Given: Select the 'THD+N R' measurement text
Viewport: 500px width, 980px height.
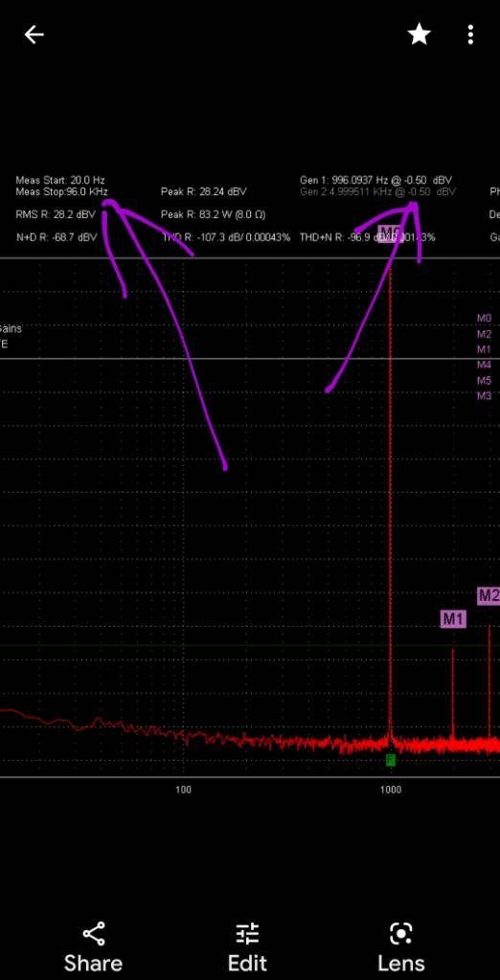Looking at the screenshot, I should (367, 237).
